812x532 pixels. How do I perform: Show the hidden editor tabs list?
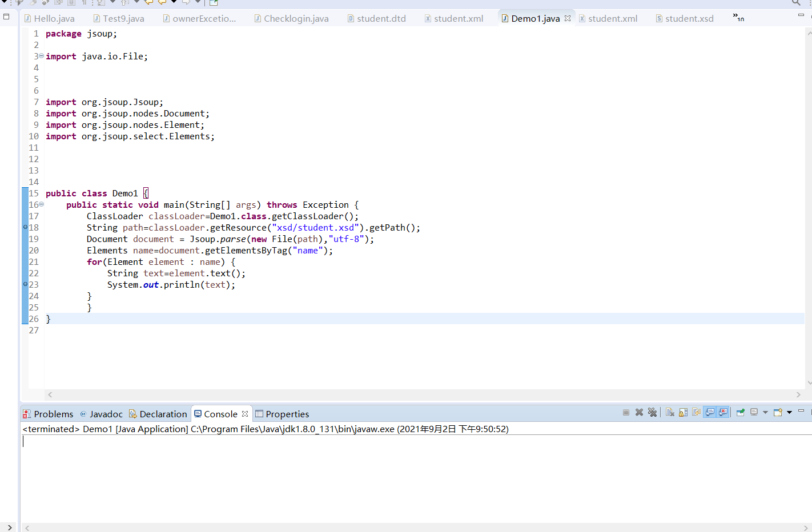[x=738, y=17]
